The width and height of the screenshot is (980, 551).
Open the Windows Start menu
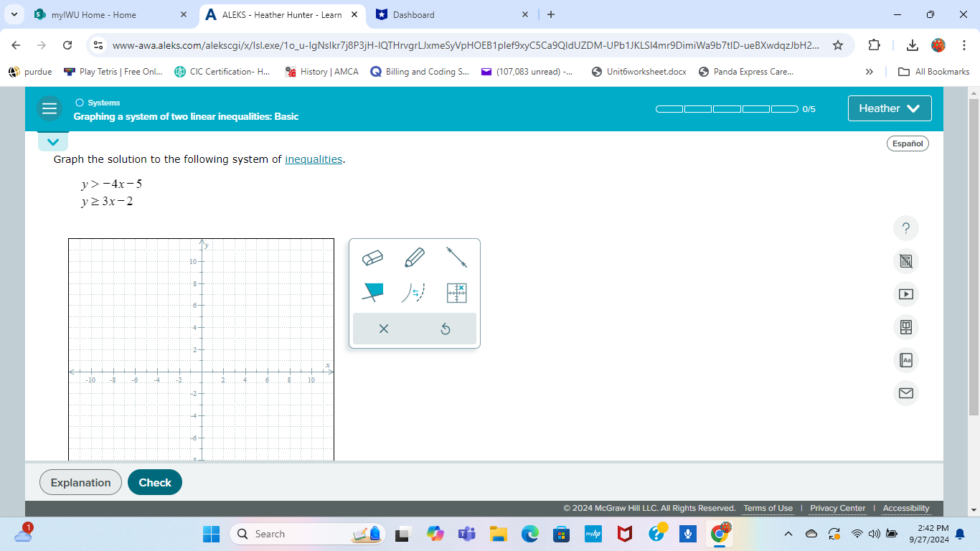[x=211, y=534]
